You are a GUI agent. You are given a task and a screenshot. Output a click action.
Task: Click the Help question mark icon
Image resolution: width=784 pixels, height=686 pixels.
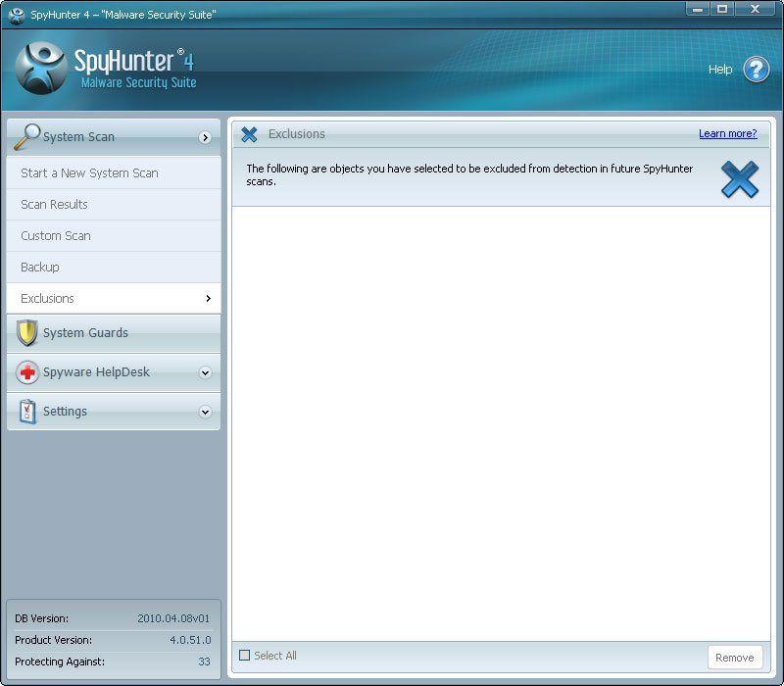click(x=756, y=69)
